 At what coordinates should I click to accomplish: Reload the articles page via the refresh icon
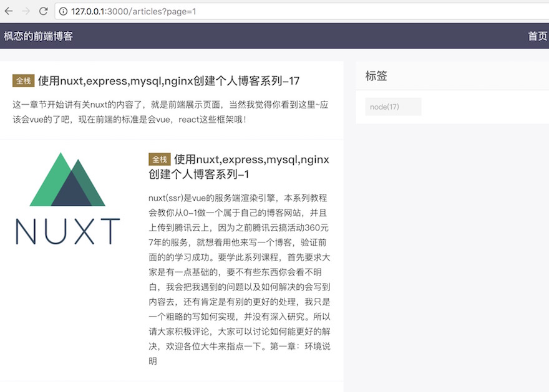coord(42,10)
